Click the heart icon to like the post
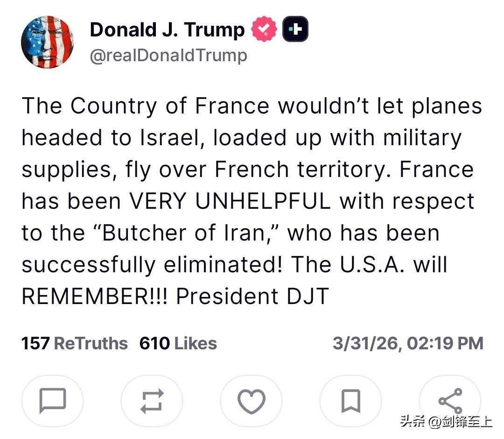This screenshot has height=439, width=504. coord(252,401)
